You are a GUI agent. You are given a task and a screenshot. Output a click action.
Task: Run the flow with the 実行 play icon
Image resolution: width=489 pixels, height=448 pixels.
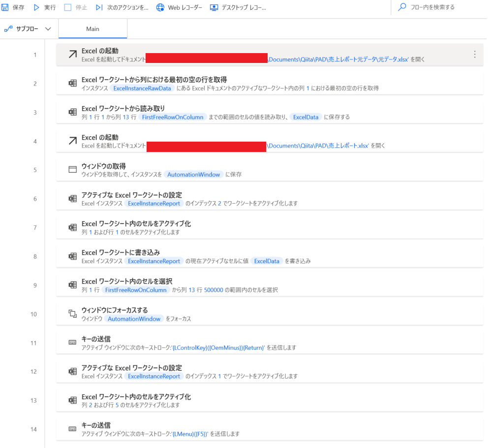click(x=36, y=7)
